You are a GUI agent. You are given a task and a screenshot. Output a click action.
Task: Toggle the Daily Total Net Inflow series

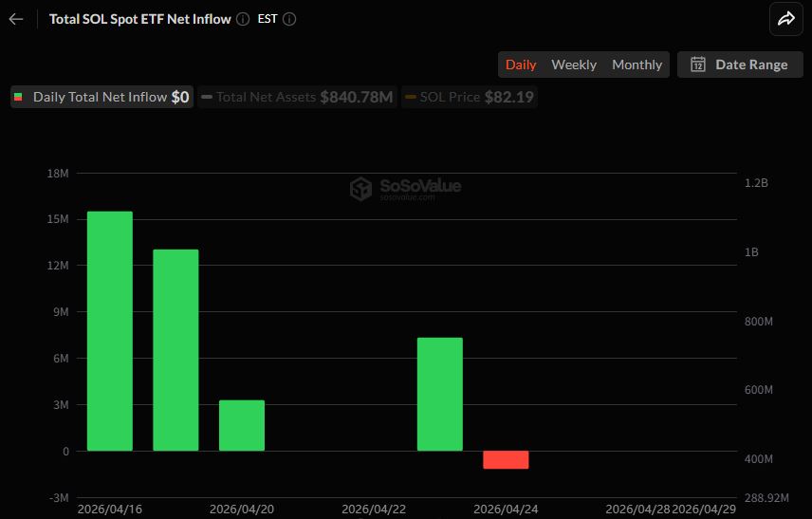[101, 97]
